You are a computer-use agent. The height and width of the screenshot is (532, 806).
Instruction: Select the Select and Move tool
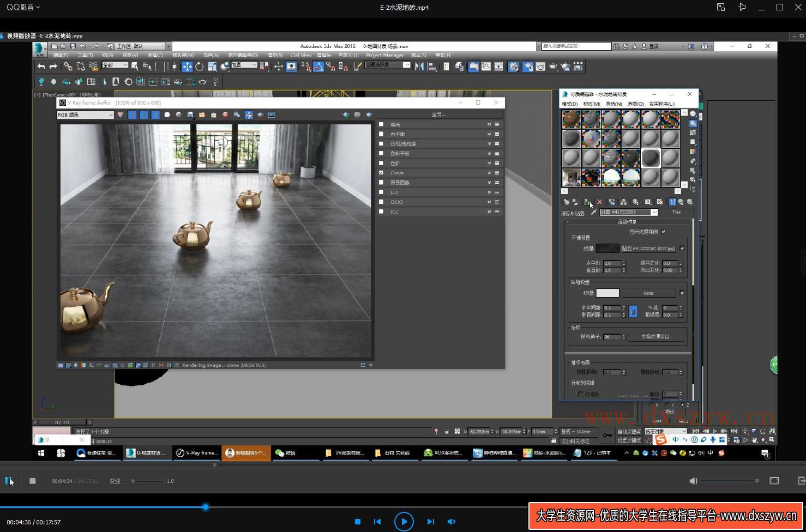tap(187, 66)
